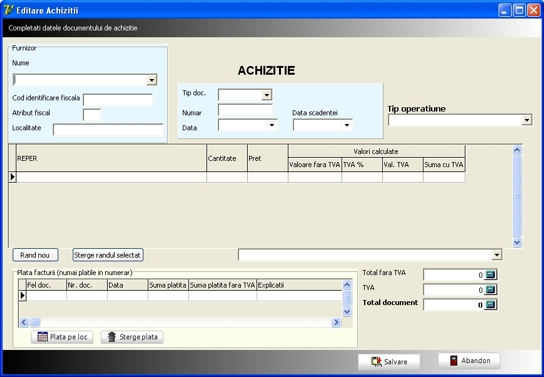The height and width of the screenshot is (377, 544).
Task: Click the Pret column header
Action: (267, 158)
